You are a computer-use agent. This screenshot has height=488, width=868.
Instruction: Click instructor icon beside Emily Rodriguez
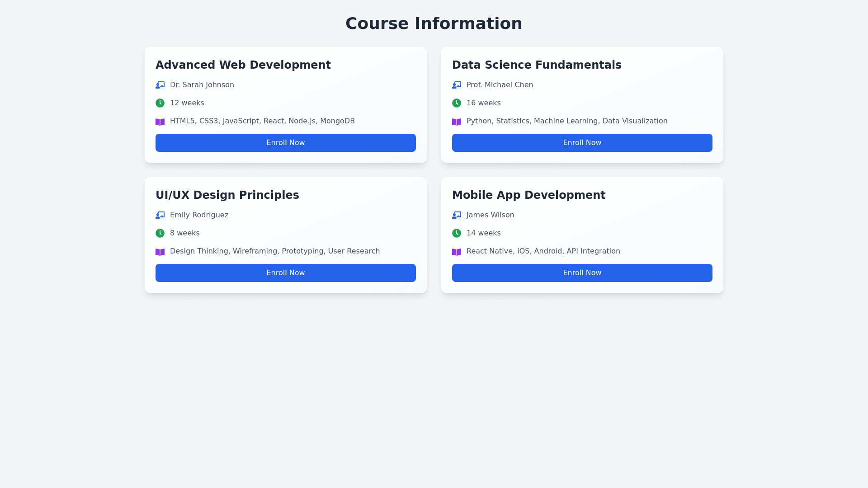coord(160,215)
